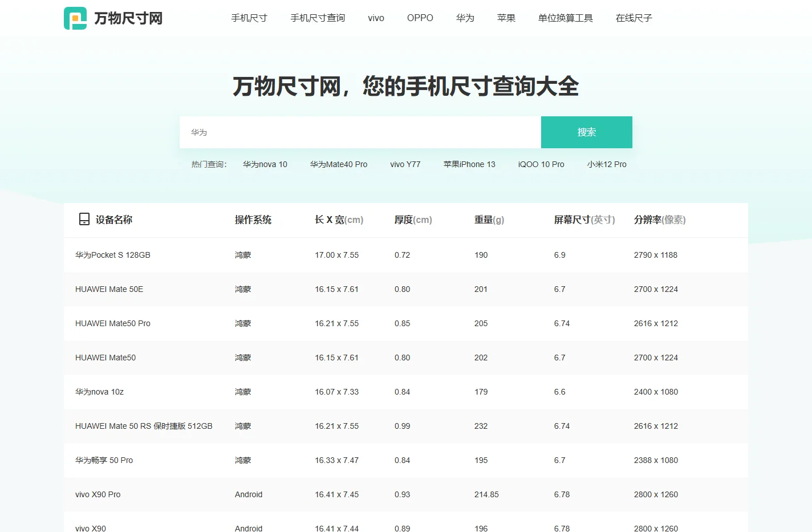Click thickness value 0.85

[x=403, y=323]
